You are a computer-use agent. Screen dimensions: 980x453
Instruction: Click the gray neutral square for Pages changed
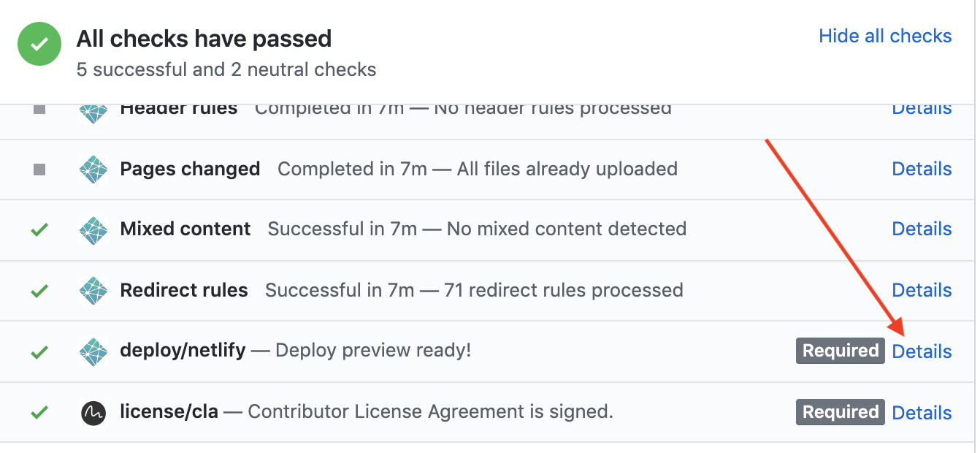[39, 170]
